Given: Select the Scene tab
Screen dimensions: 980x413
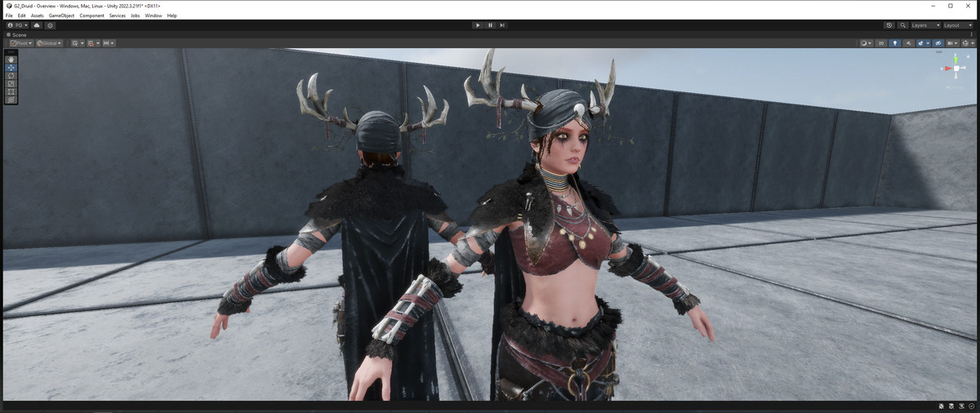Looking at the screenshot, I should (x=16, y=35).
